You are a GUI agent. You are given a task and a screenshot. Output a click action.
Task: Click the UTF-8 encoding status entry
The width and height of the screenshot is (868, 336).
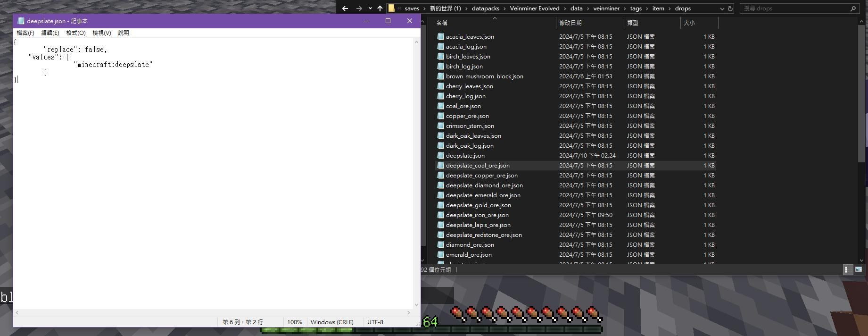(375, 322)
